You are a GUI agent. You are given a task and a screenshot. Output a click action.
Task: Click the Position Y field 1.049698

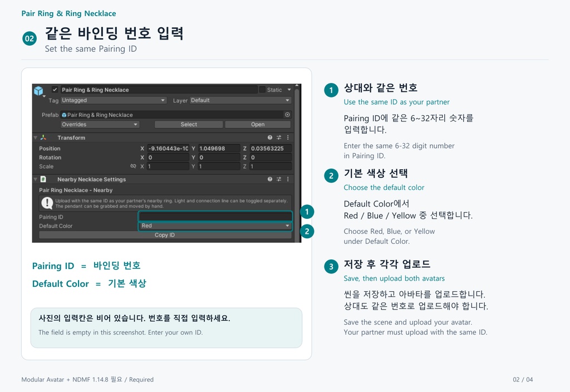(x=219, y=148)
